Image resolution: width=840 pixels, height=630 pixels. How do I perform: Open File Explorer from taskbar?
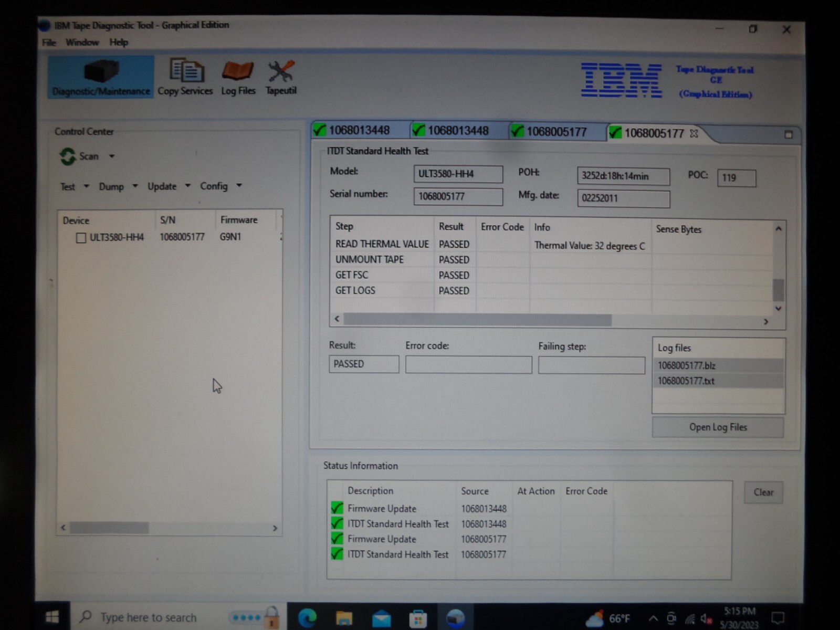click(x=344, y=618)
